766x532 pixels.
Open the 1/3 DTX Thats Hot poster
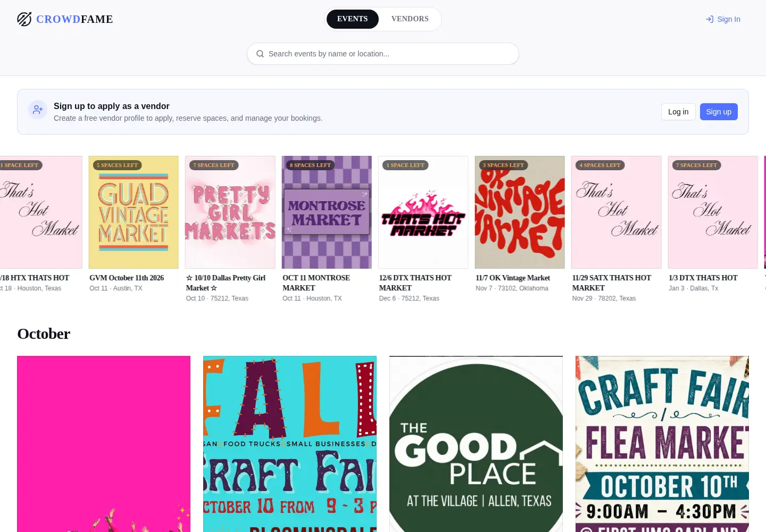(713, 212)
